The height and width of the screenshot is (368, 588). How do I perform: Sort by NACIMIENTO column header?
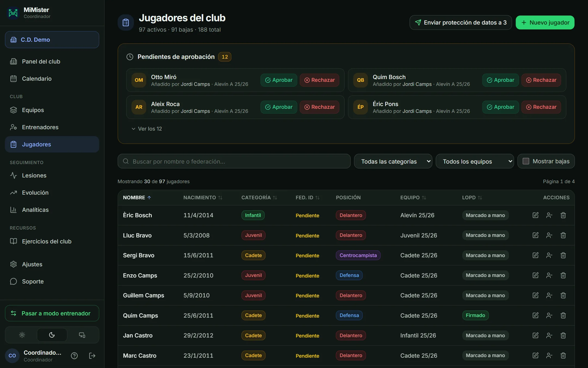click(x=203, y=198)
